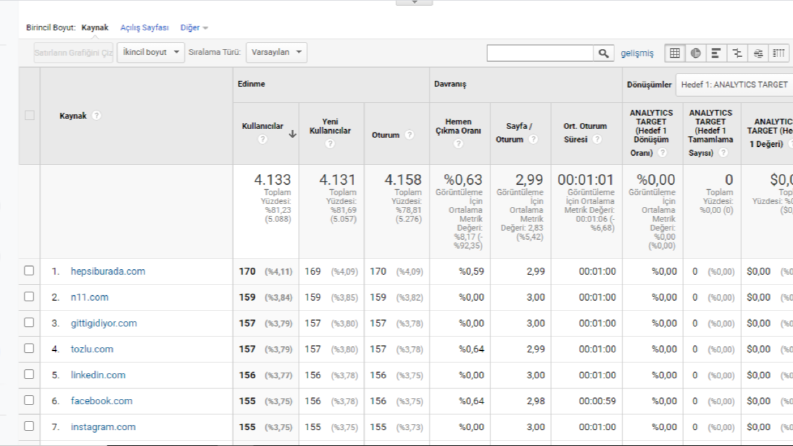Viewport: 793px width, 446px height.
Task: Open the gittigidiyor.com source link
Action: tap(104, 323)
